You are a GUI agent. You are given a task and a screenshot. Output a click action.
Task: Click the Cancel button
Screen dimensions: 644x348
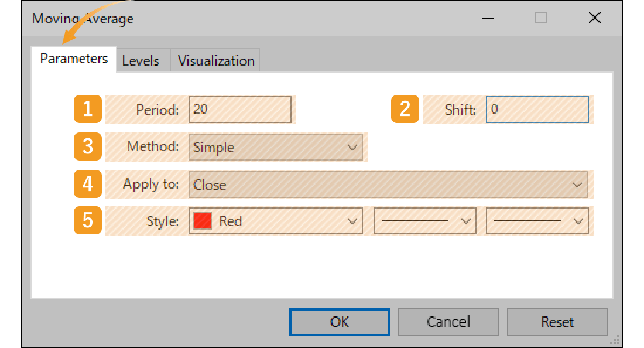click(x=448, y=322)
